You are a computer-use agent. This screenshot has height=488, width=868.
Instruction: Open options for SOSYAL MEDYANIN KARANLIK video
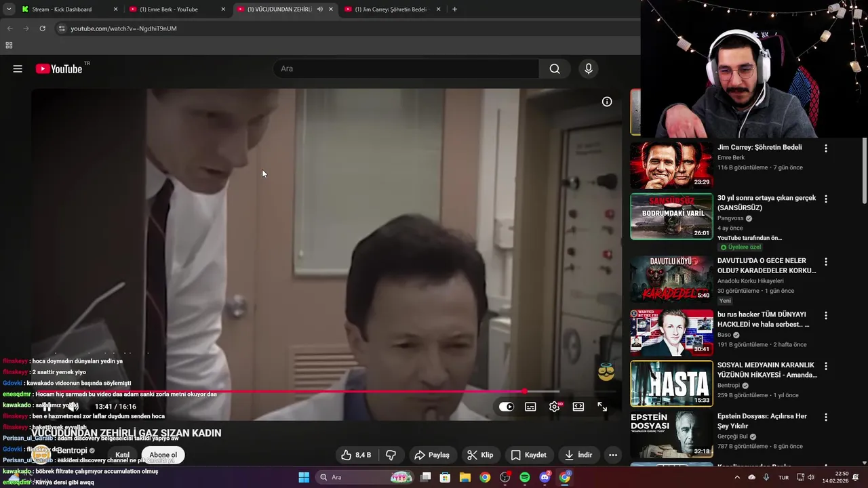point(825,366)
